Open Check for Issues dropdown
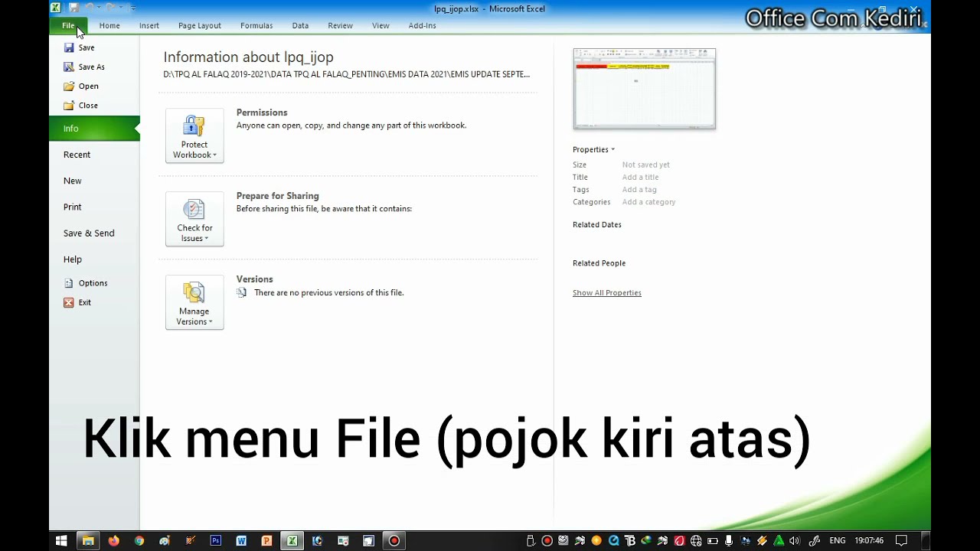 click(194, 219)
